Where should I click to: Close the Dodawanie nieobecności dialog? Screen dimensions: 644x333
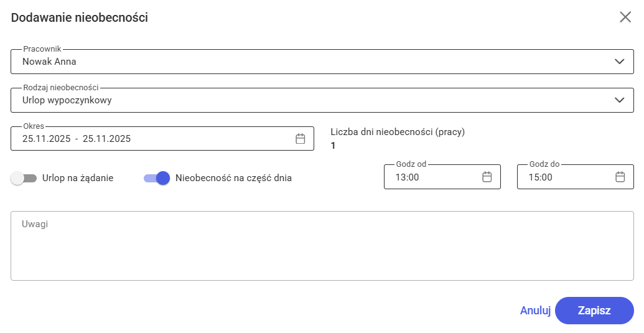625,17
